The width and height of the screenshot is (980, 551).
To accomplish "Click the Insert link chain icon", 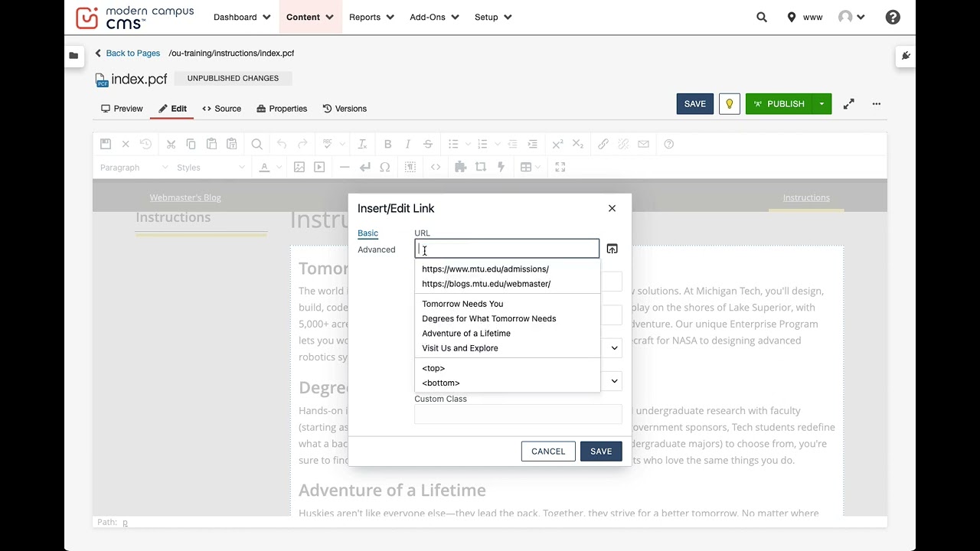I will tap(603, 144).
